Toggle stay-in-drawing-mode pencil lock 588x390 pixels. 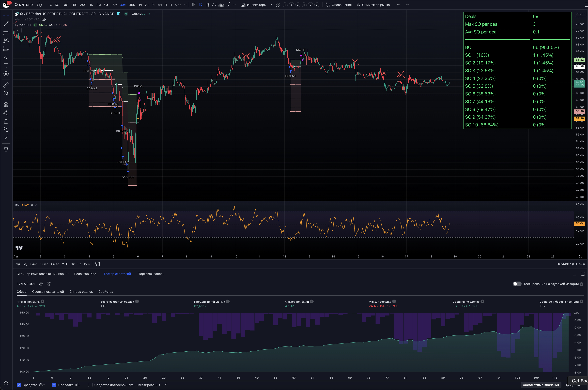pos(6,113)
